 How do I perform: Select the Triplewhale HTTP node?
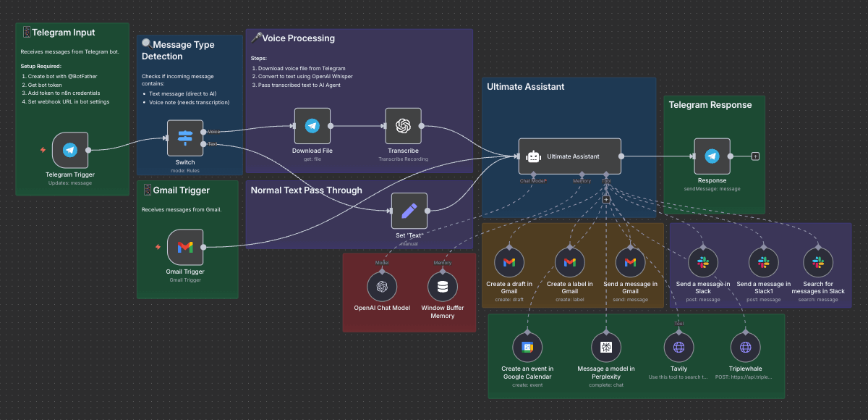click(746, 348)
